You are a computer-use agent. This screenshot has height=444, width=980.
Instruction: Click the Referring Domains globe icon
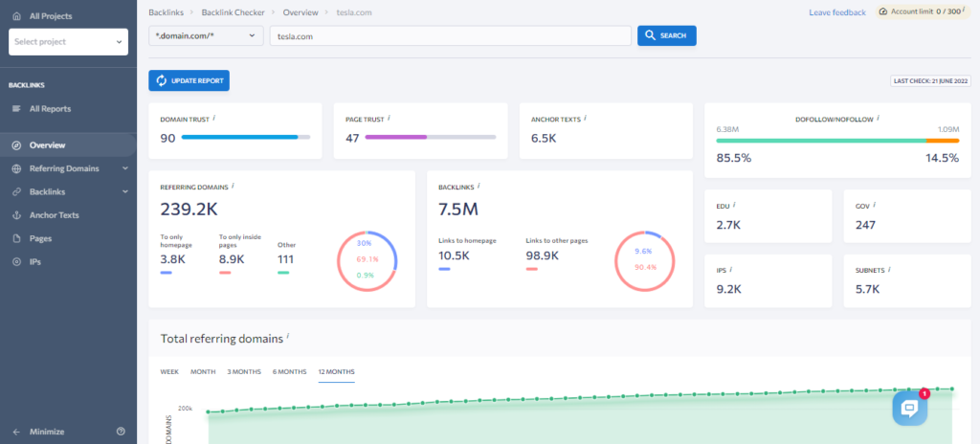click(17, 168)
